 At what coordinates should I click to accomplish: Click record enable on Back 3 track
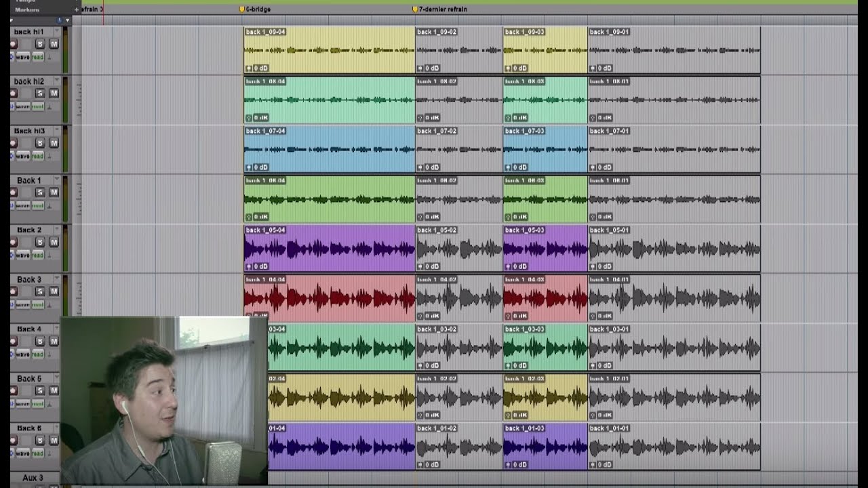tap(13, 291)
